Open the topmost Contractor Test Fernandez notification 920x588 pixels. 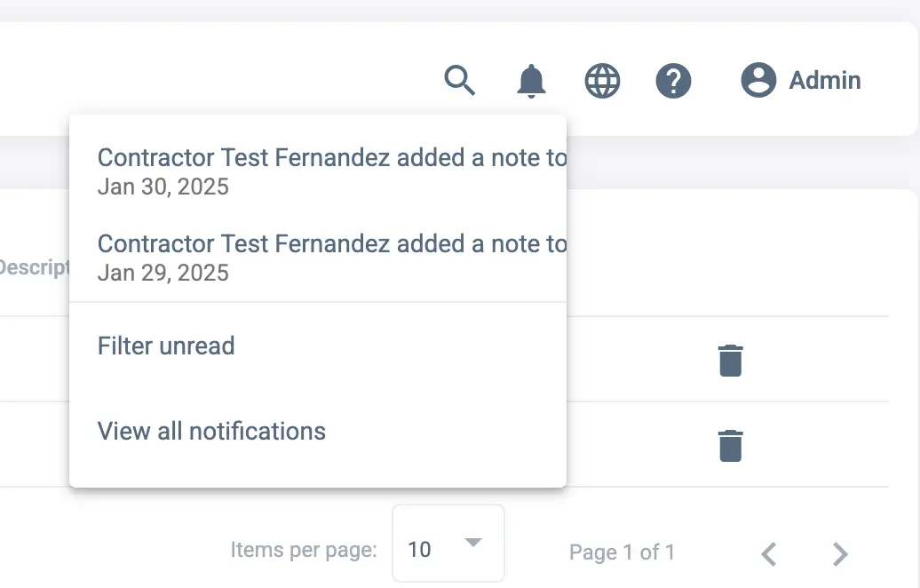(331, 158)
